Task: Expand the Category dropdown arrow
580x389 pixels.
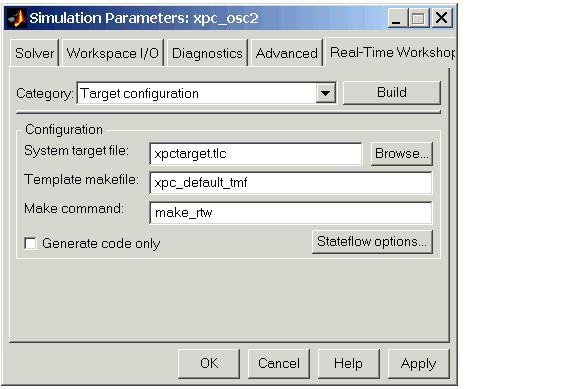Action: [x=326, y=93]
